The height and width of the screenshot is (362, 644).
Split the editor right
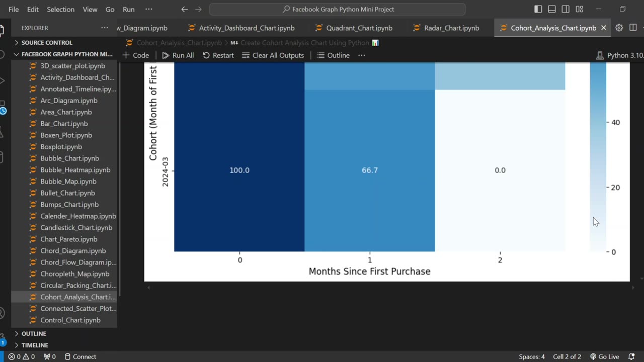[x=633, y=28]
